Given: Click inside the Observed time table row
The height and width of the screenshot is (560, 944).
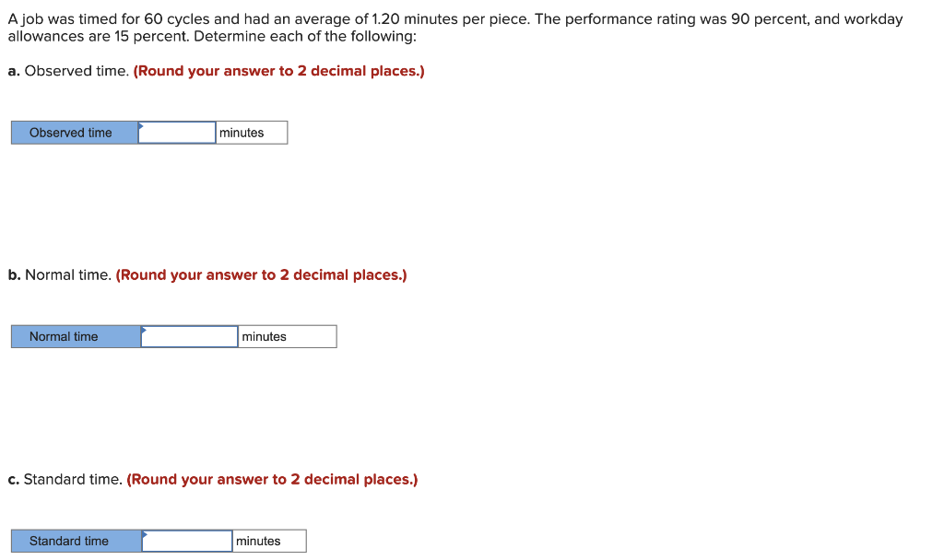Looking at the screenshot, I should click(x=147, y=132).
